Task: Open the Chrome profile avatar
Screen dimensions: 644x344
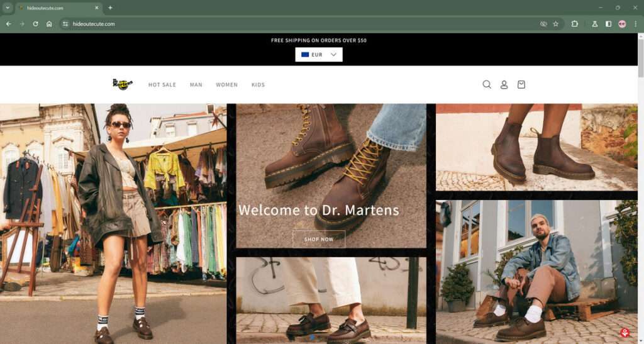Action: point(622,24)
